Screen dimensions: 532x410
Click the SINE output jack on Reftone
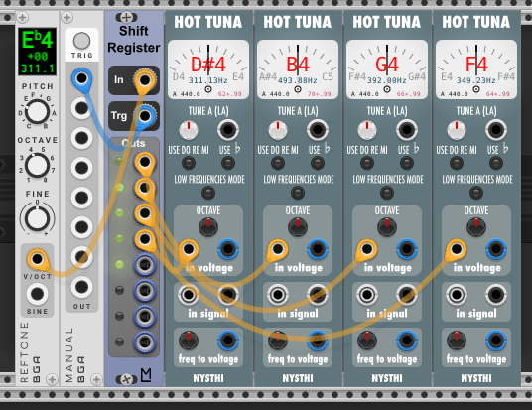pos(37,294)
